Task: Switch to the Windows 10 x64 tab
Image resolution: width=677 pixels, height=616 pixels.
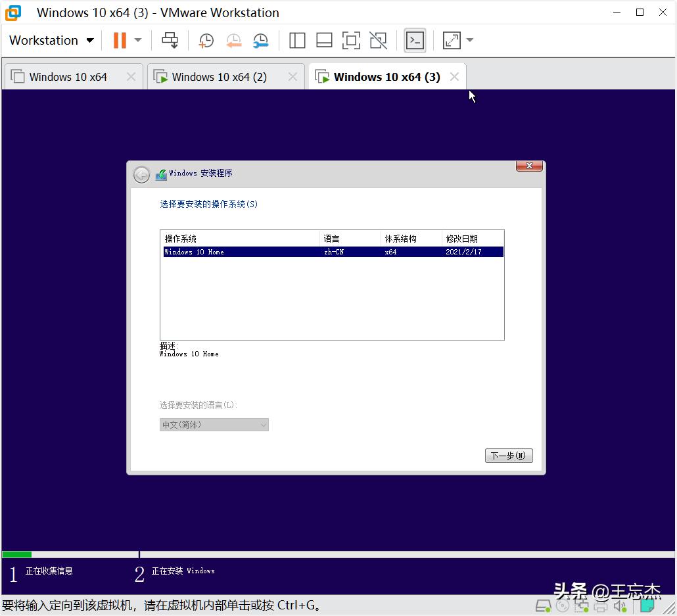Action: 68,76
